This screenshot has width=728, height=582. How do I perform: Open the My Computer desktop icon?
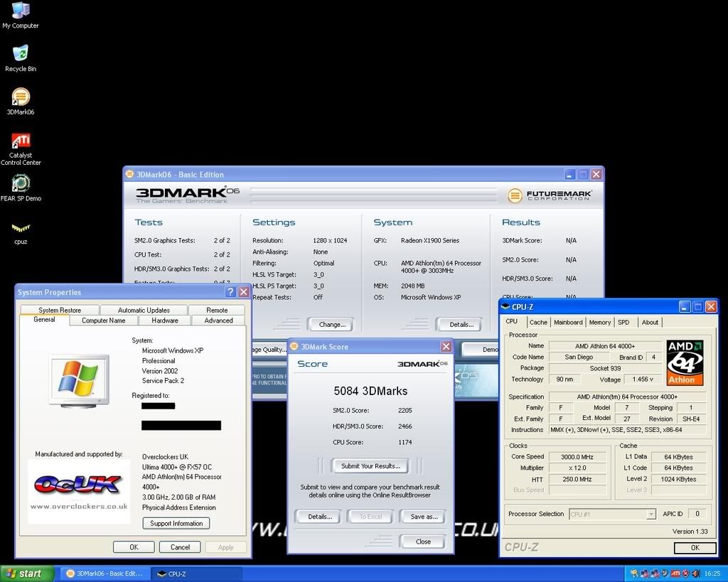[x=21, y=15]
